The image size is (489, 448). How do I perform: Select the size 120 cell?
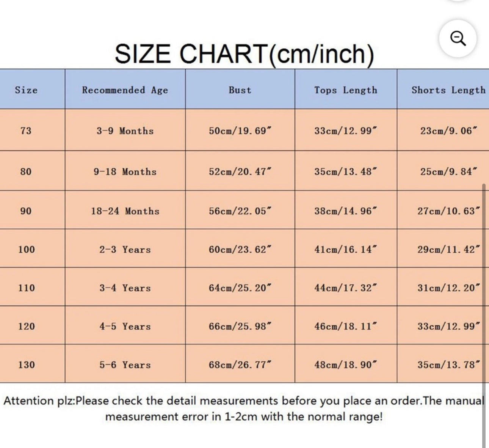pos(26,326)
